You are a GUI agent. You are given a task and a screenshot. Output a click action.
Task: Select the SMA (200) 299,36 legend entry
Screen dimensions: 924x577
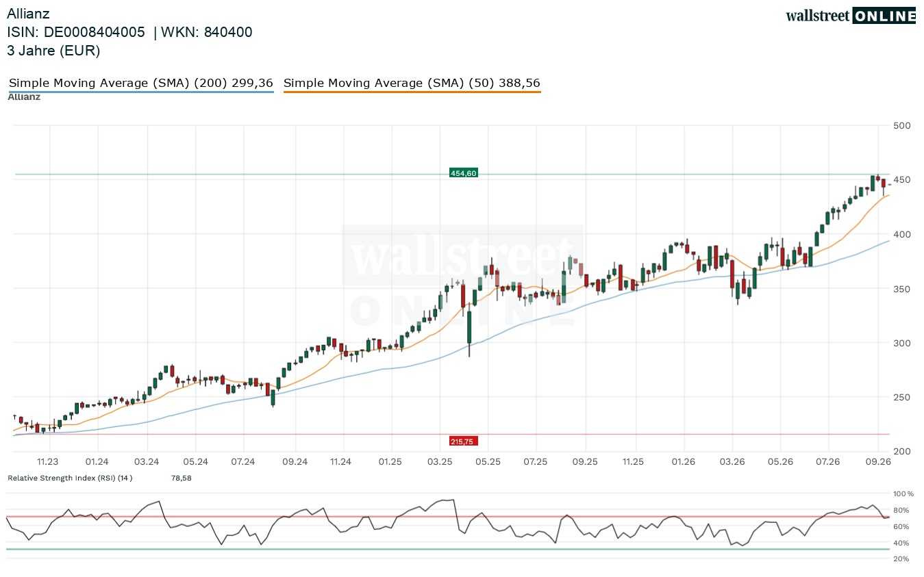pos(141,84)
